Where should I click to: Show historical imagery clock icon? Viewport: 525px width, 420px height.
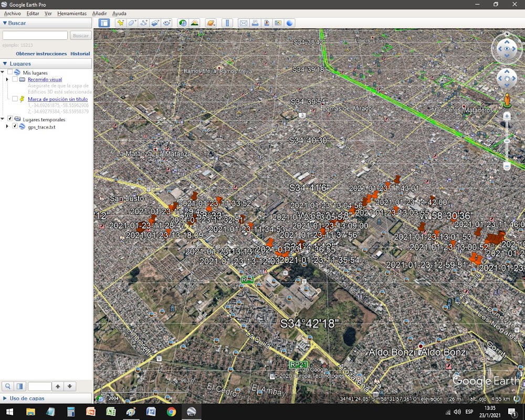(x=183, y=23)
